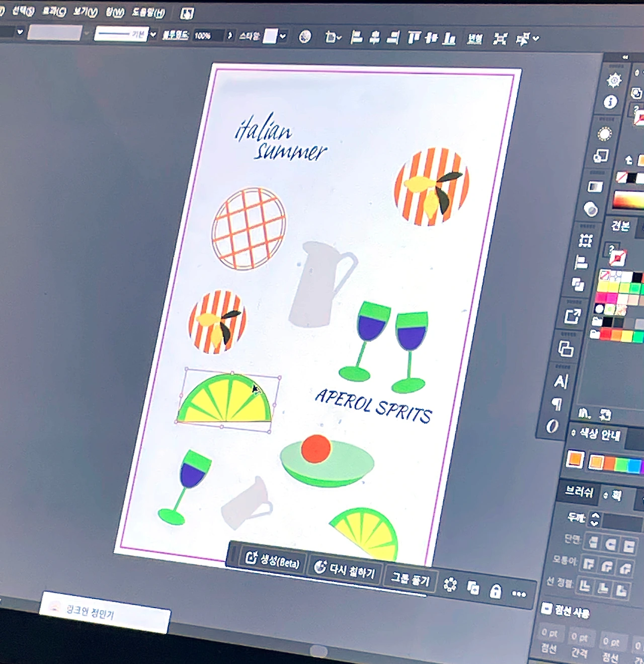Open the Transparency panel icon
Viewport: 644px width, 664px height.
point(591,209)
